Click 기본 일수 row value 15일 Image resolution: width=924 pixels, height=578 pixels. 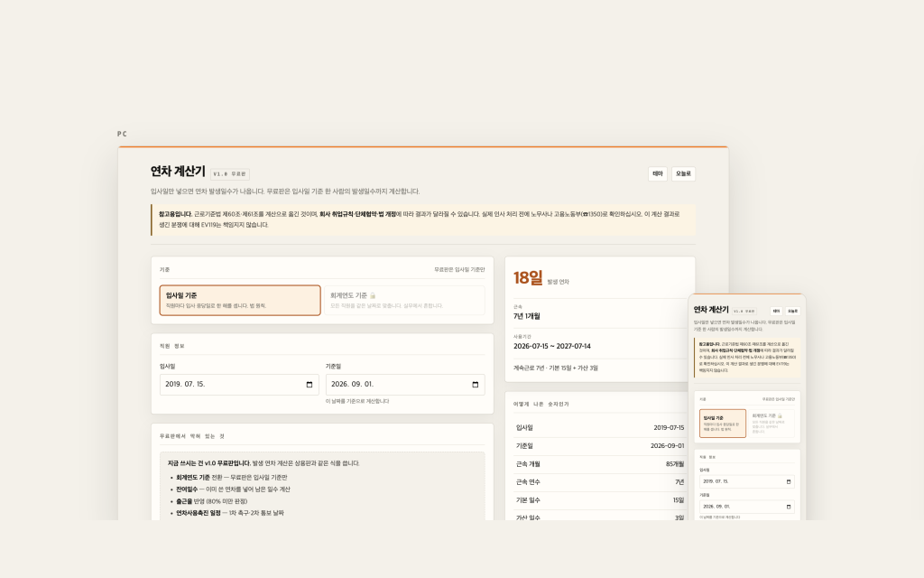pyautogui.click(x=679, y=500)
